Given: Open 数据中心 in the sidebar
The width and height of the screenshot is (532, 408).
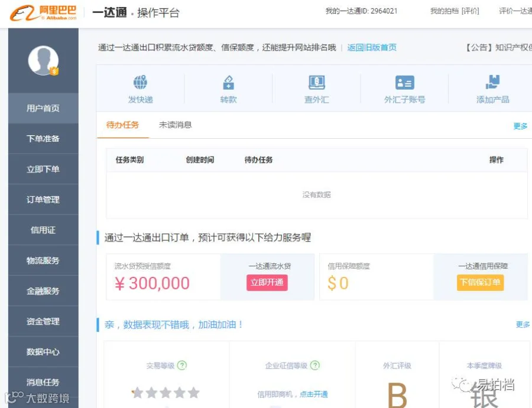Looking at the screenshot, I should [43, 352].
